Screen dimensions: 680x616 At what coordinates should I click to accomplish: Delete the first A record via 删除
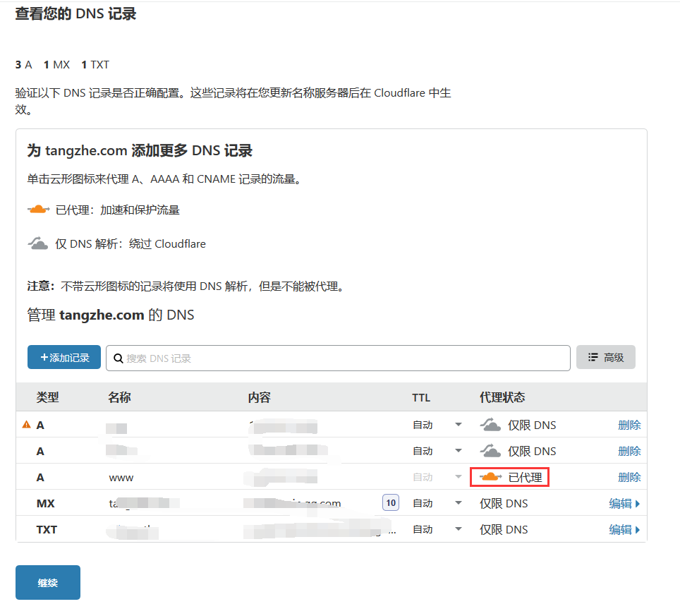[x=629, y=425]
